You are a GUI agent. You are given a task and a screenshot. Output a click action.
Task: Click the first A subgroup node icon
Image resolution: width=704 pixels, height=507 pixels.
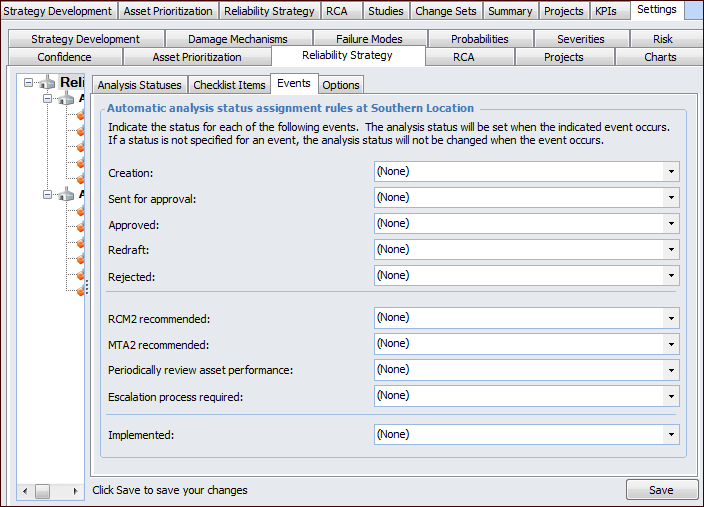point(66,99)
